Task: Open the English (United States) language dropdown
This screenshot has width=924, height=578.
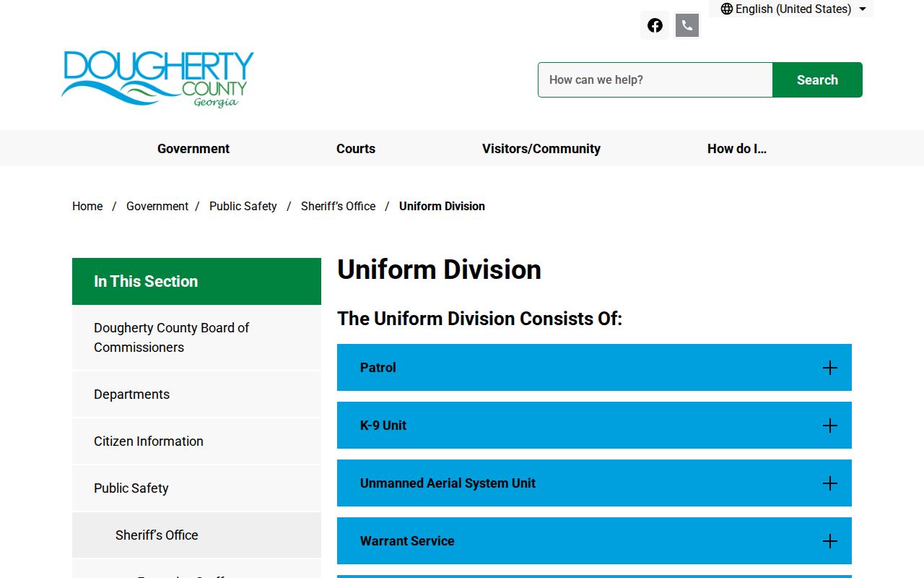Action: pos(793,9)
